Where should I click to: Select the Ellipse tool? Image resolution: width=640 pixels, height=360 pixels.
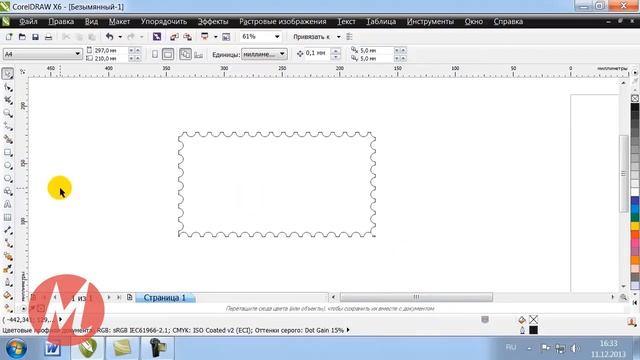click(x=8, y=165)
